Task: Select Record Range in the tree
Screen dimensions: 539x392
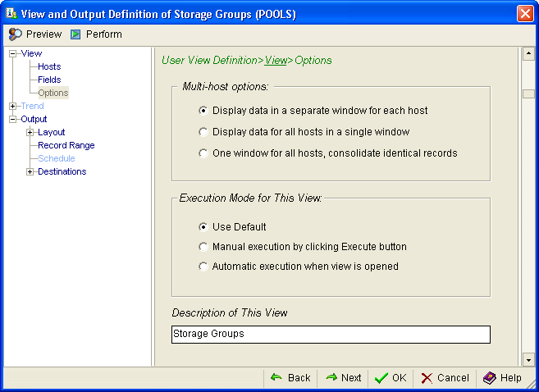Action: point(66,145)
